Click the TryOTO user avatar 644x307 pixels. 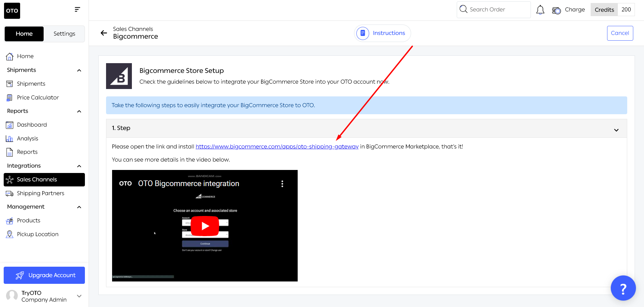[12, 296]
